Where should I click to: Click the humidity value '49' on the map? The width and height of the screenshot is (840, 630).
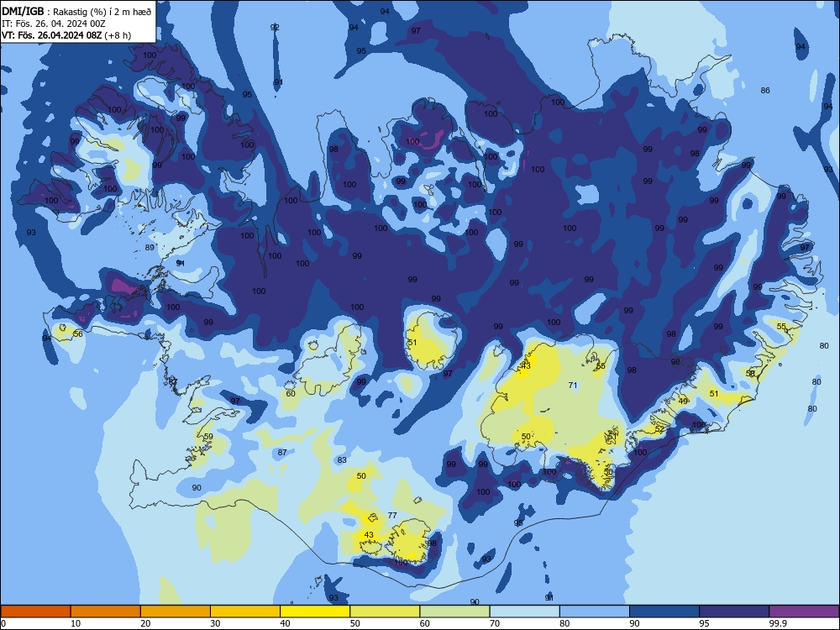[x=683, y=402]
